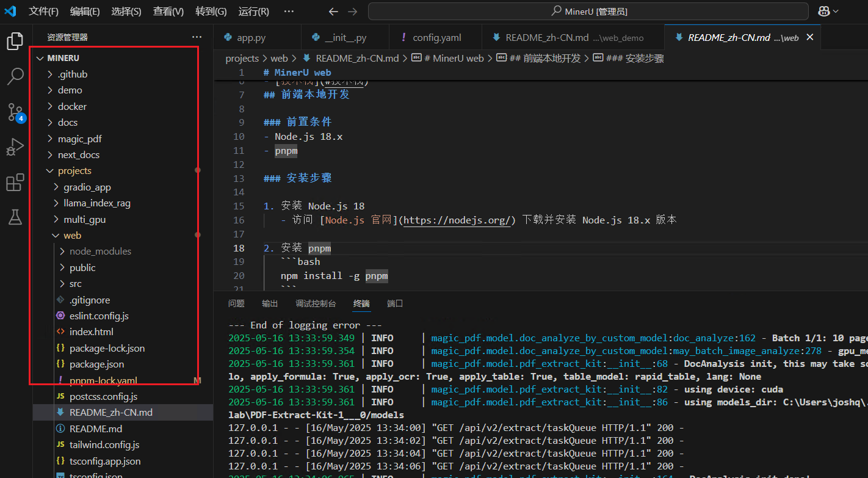The height and width of the screenshot is (478, 868).
Task: Follow the https://nodejs.org/ link in editor
Action: 457,220
